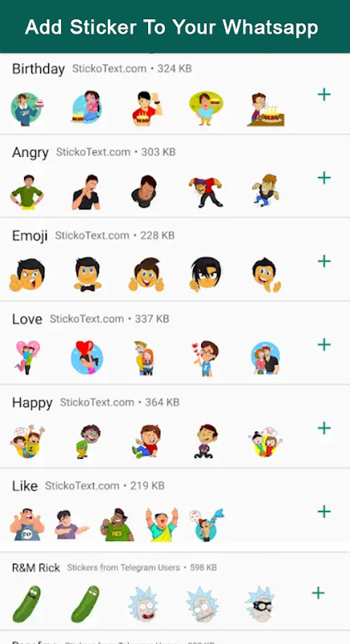
Task: Add the Emoji sticker pack
Action: coord(324,261)
